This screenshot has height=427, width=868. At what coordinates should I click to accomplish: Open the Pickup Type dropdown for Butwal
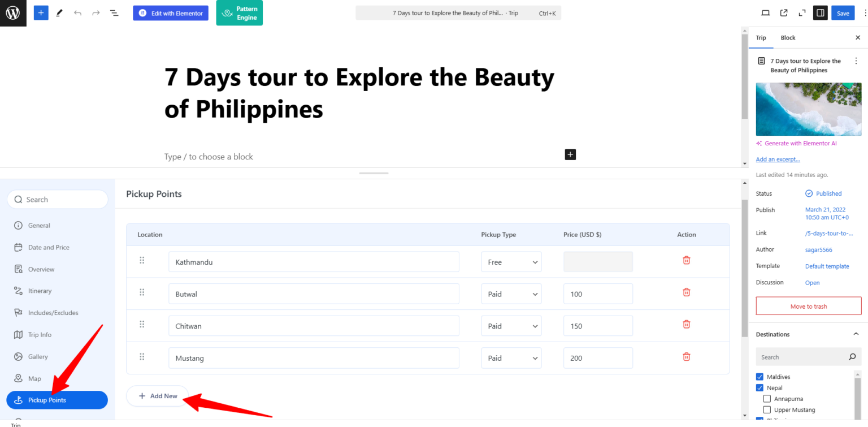(511, 294)
